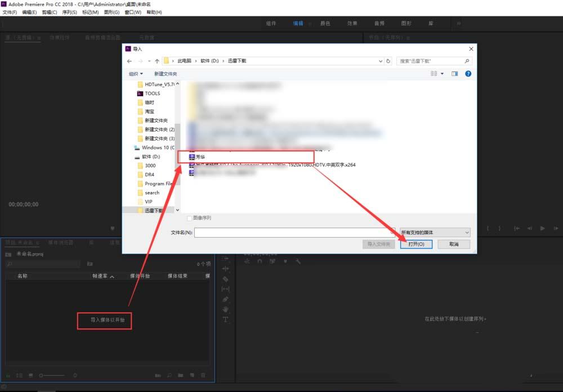Open the 所有支持的媒体 file type dropdown
Image resolution: width=563 pixels, height=392 pixels.
coord(435,232)
